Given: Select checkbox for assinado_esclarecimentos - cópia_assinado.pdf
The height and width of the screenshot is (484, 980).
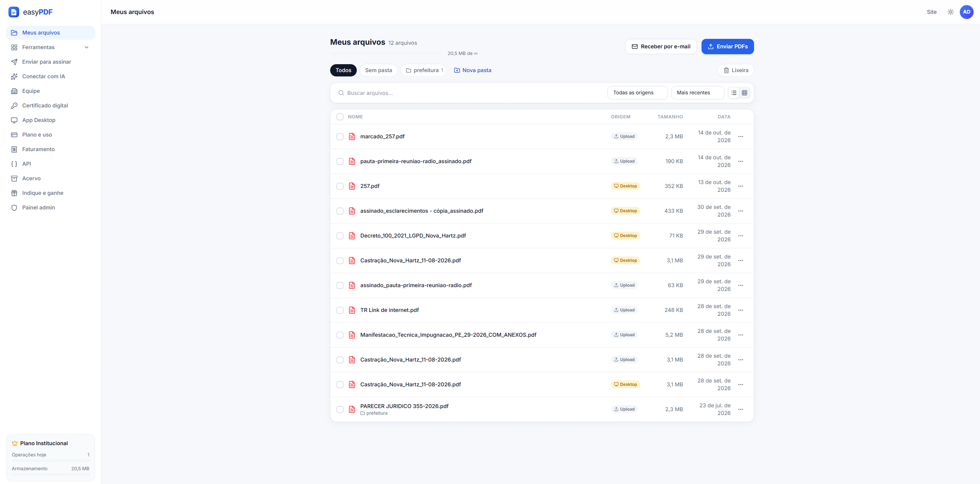Looking at the screenshot, I should pyautogui.click(x=340, y=211).
